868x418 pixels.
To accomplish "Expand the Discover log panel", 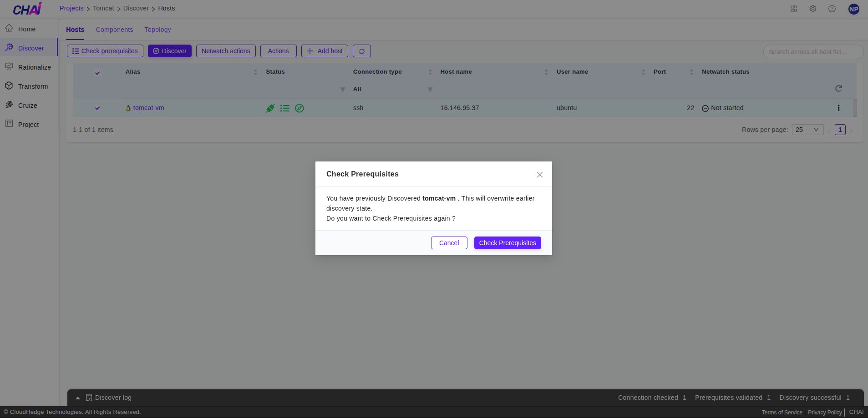I will tap(78, 398).
